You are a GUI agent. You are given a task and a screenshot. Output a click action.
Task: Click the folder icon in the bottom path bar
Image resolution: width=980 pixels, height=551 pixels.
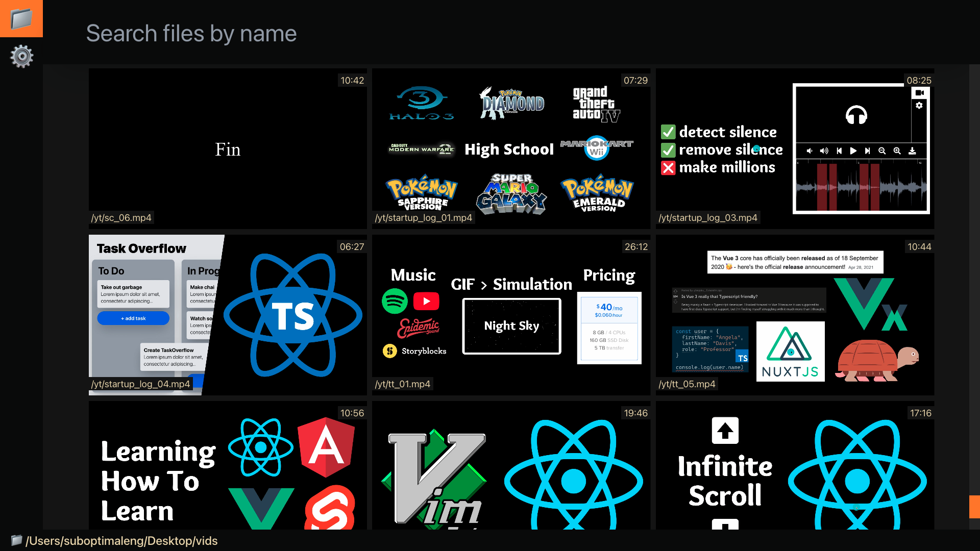[x=16, y=540]
